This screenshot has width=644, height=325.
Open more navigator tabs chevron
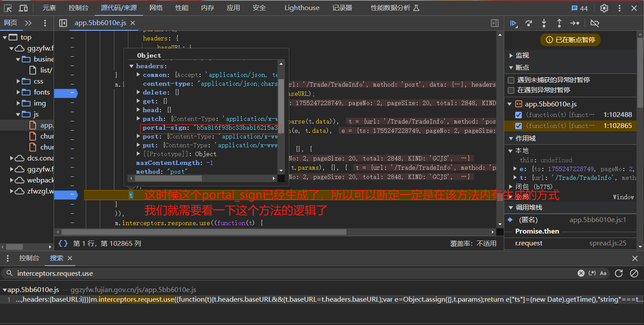point(29,23)
